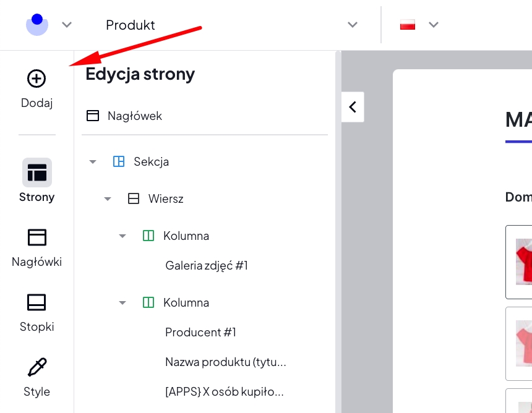Collapse the Wiersz tree node
Image resolution: width=532 pixels, height=413 pixels.
tap(108, 199)
